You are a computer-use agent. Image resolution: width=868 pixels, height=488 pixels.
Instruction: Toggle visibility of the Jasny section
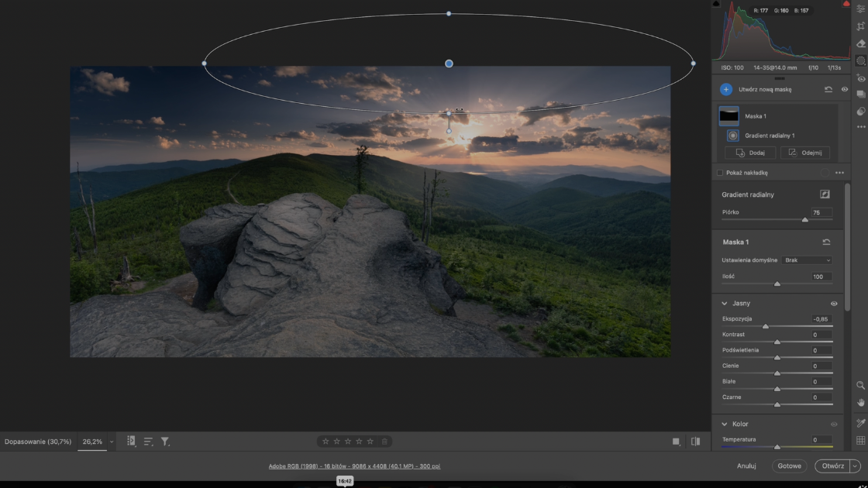(834, 304)
